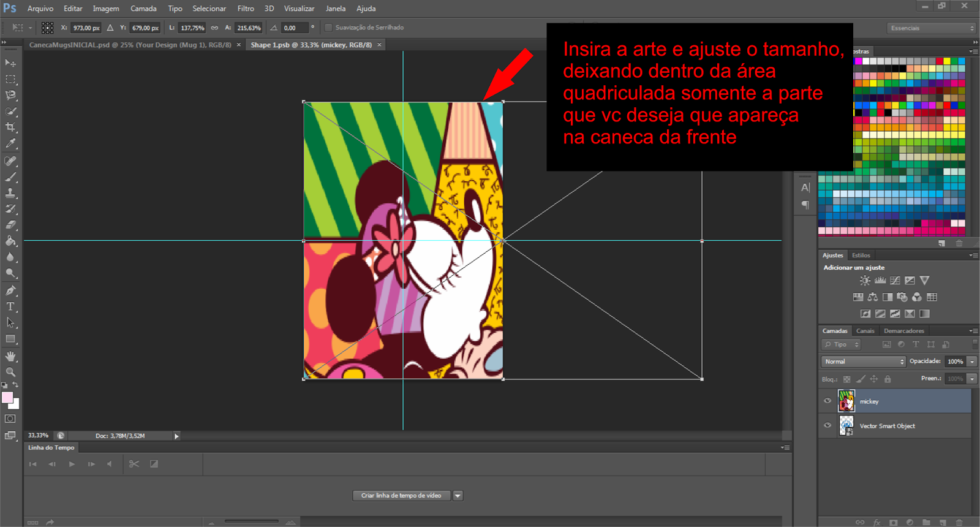This screenshot has height=527, width=980.
Task: Open the Filtro menu
Action: pos(246,9)
